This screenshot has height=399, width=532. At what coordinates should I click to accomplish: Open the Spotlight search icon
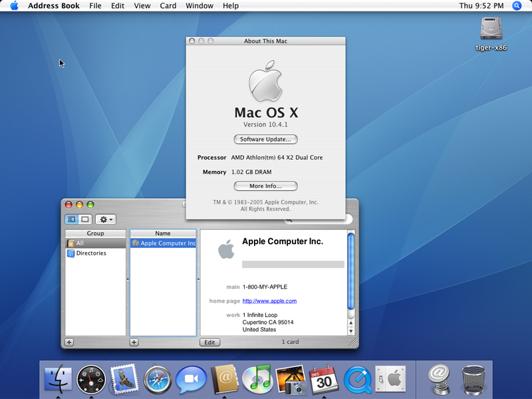coord(517,6)
